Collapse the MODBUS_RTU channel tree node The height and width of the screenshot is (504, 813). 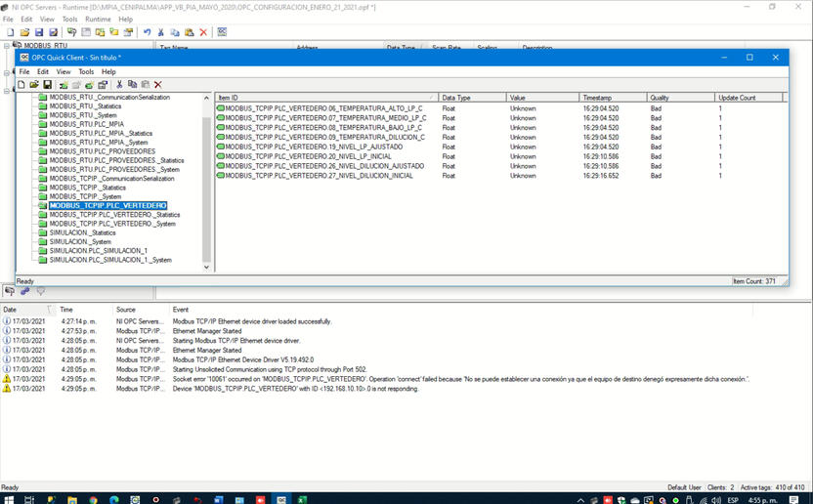7,46
